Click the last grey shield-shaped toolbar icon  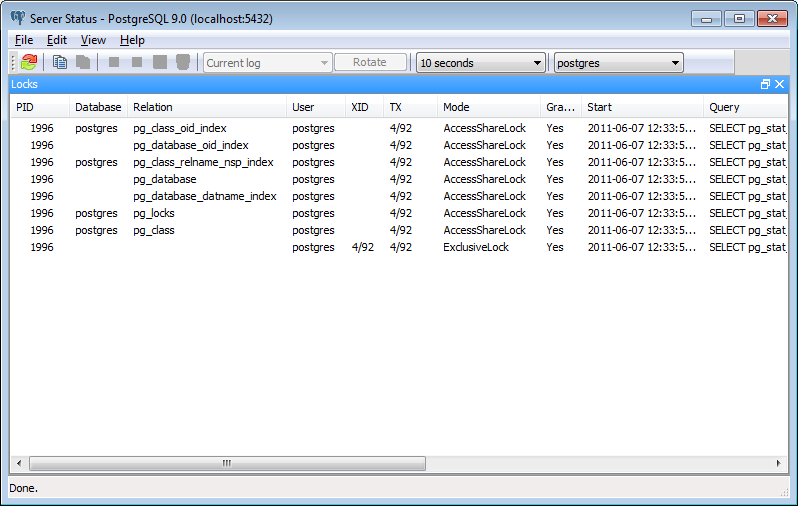pos(183,62)
